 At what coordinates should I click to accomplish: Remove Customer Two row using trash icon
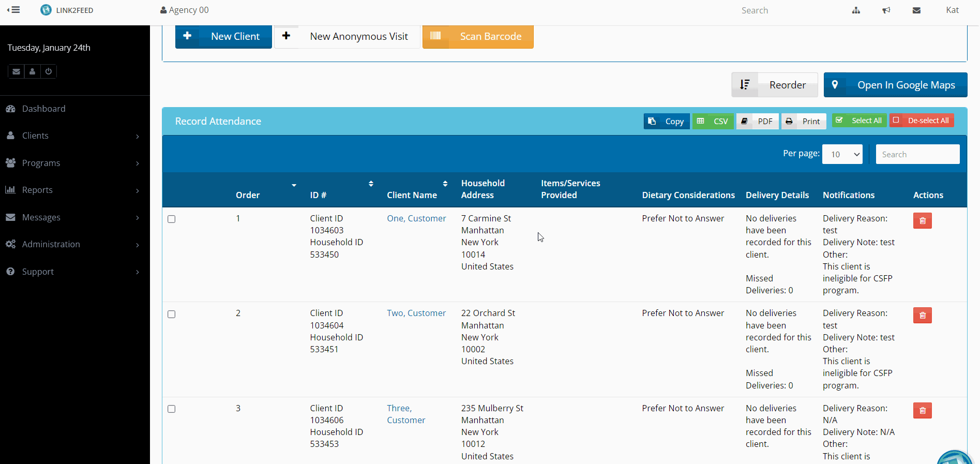922,316
